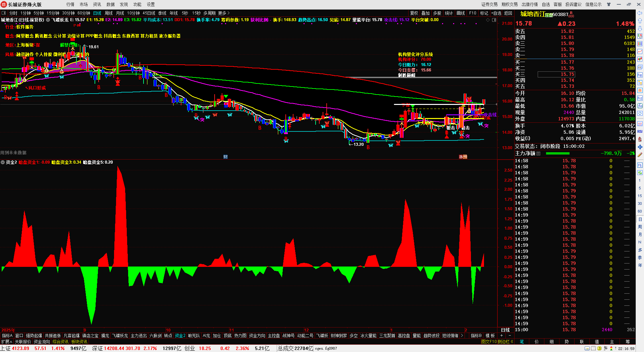Select the 价 tab in bottom-right panel
The image size is (644, 352).
537,342
